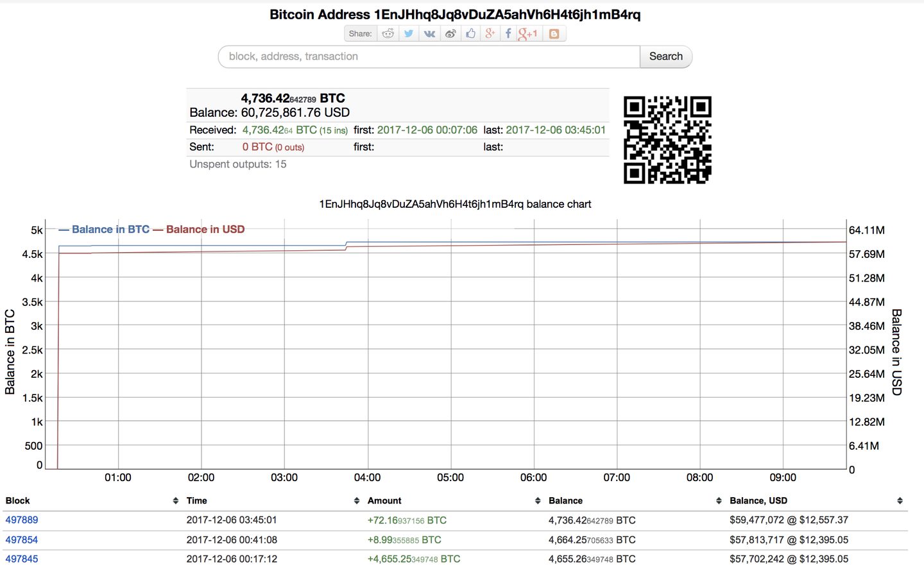Image resolution: width=924 pixels, height=569 pixels.
Task: Click the 04:00 chart time axis label
Action: pos(368,478)
